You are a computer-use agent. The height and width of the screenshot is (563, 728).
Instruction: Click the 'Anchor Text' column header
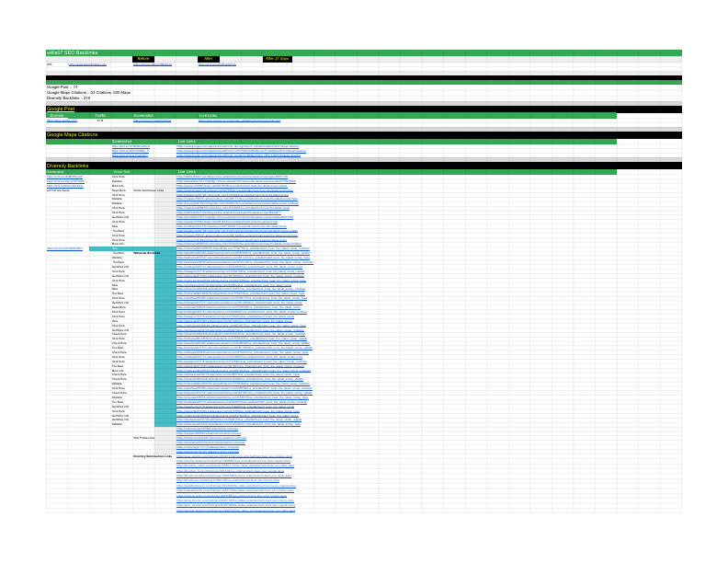point(121,172)
